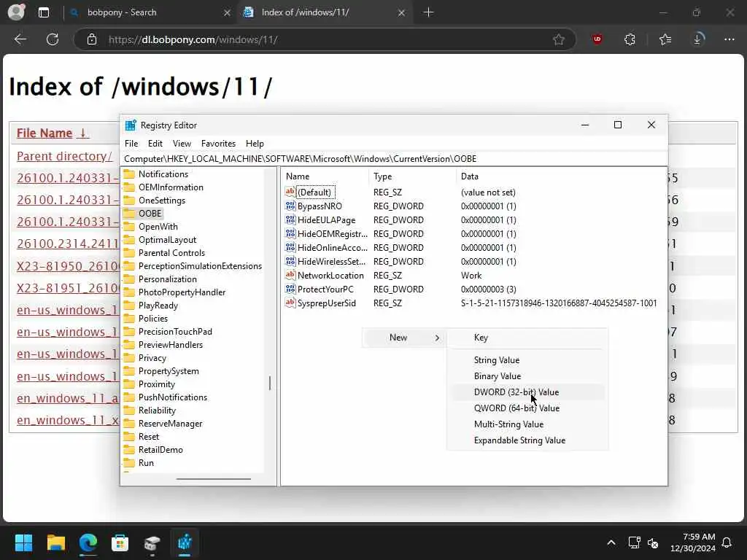Select the Personalization key in the tree

click(167, 279)
